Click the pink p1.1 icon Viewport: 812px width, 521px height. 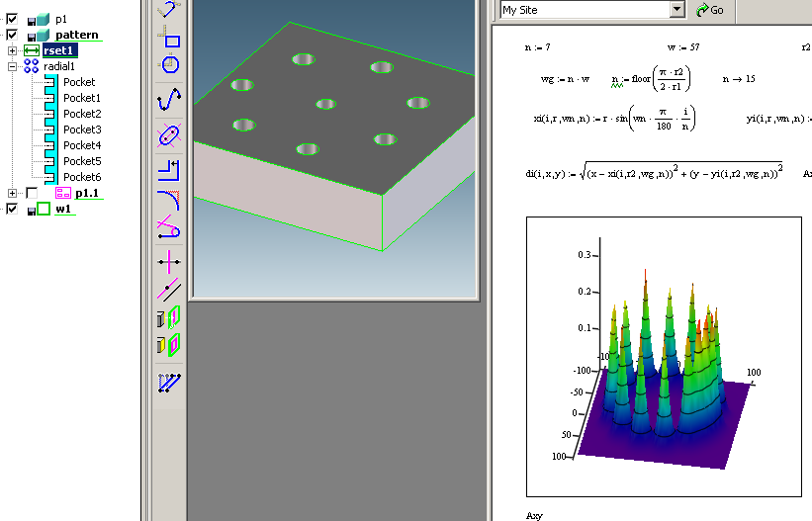tap(63, 193)
